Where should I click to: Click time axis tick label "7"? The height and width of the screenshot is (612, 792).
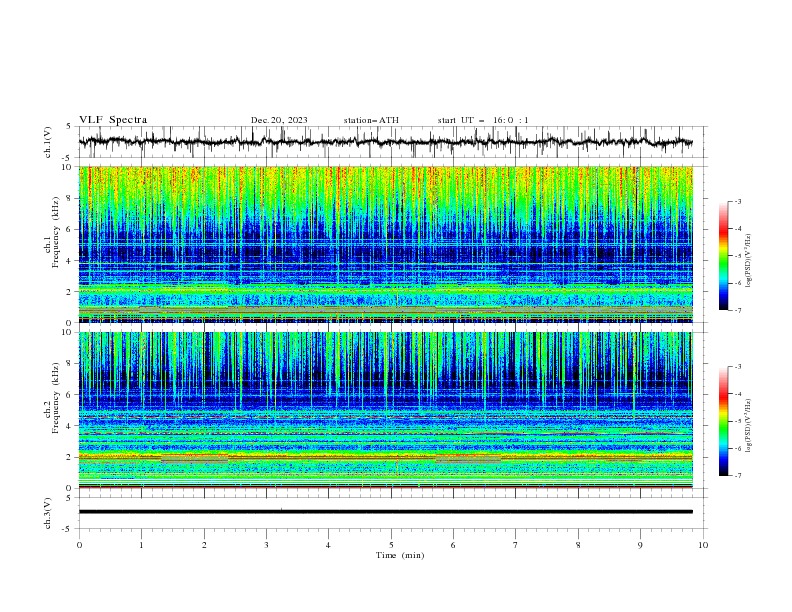(x=516, y=545)
